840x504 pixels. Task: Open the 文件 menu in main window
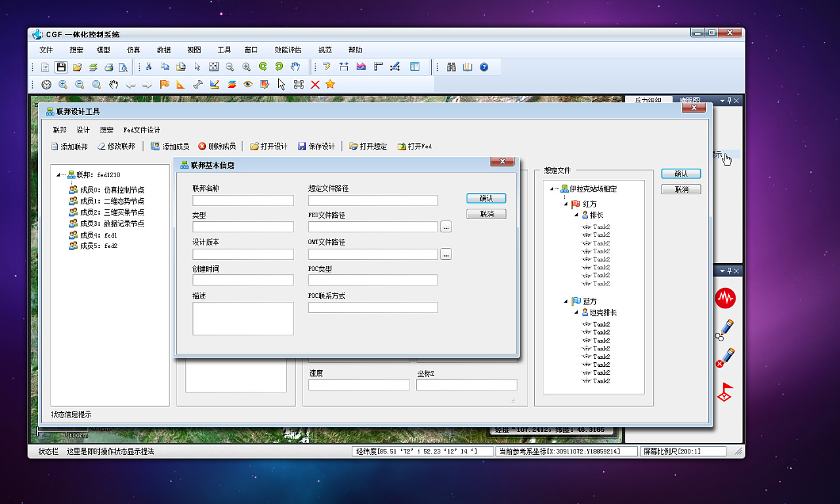click(46, 50)
